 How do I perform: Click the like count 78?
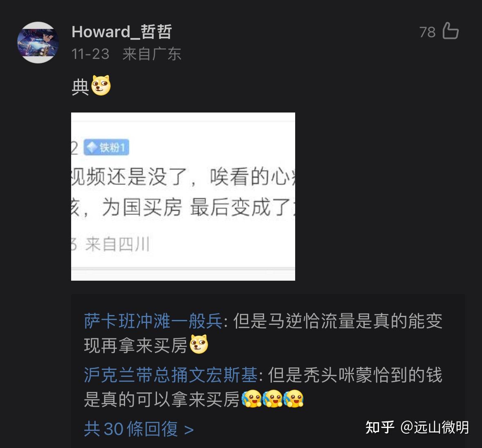pos(427,32)
